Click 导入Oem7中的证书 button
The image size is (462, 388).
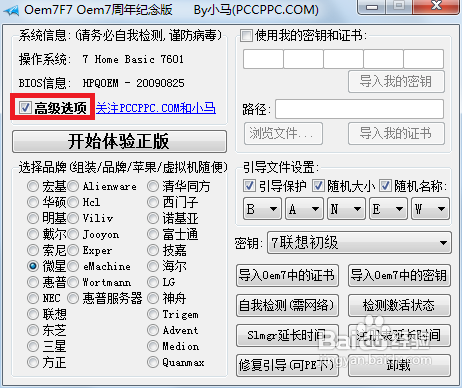pos(287,275)
